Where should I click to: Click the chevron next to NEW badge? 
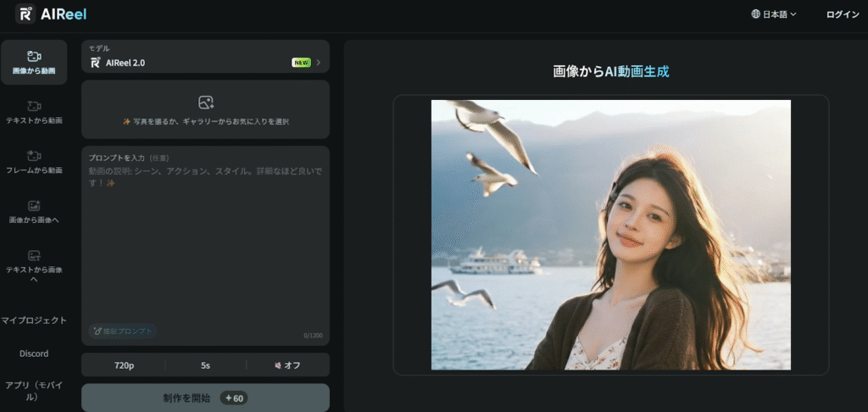pos(319,63)
